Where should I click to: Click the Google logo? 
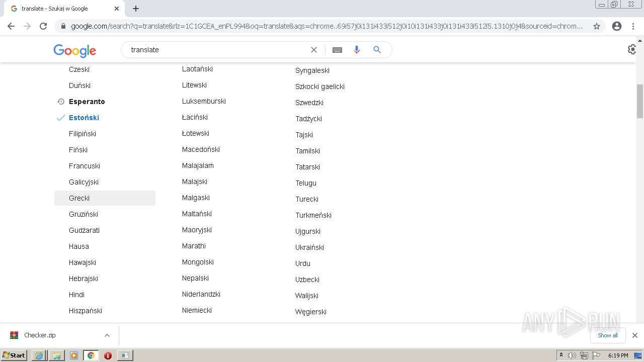74,50
